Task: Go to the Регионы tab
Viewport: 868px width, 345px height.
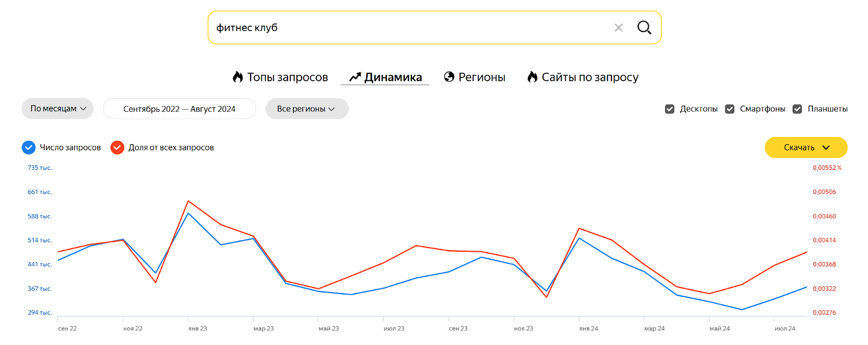Action: click(482, 77)
